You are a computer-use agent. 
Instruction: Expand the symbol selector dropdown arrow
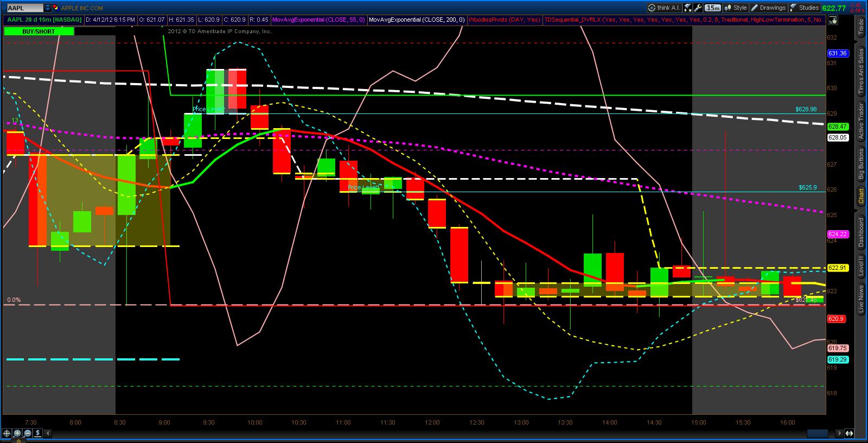[x=48, y=8]
